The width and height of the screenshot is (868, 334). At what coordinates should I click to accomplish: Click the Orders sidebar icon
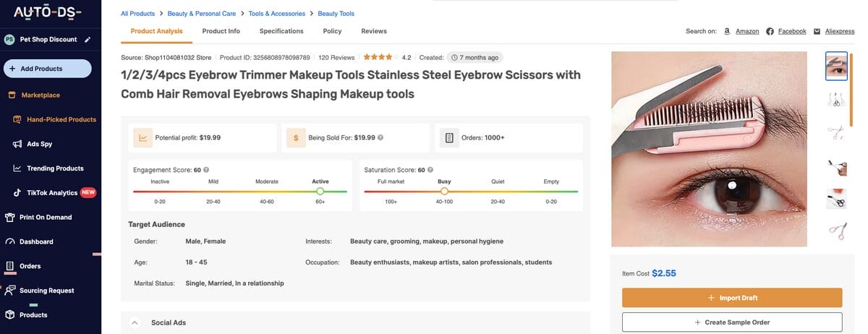tap(10, 266)
